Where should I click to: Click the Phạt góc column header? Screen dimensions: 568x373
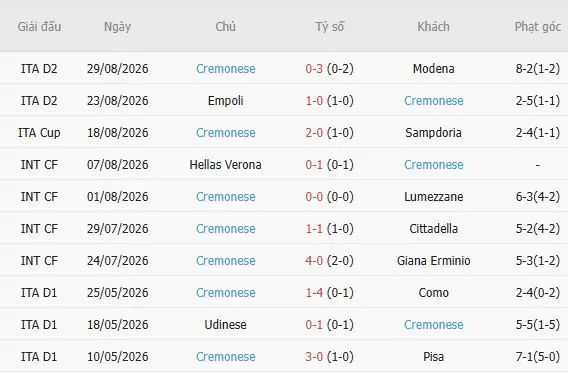pyautogui.click(x=538, y=26)
